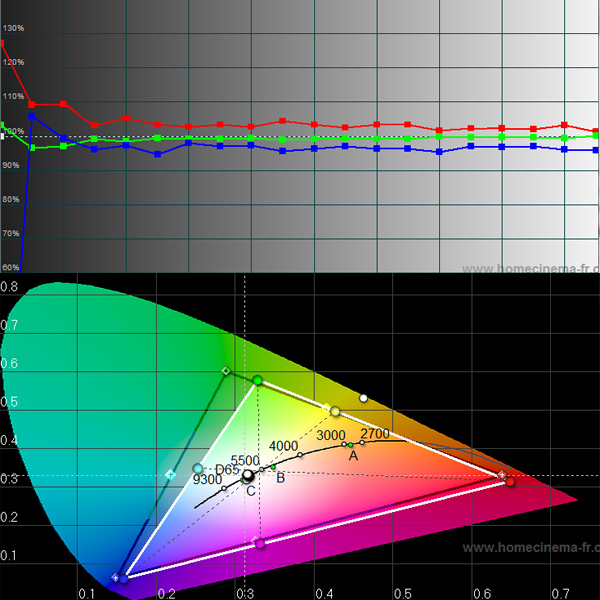Select the measured cyan secondary circle

[x=197, y=468]
